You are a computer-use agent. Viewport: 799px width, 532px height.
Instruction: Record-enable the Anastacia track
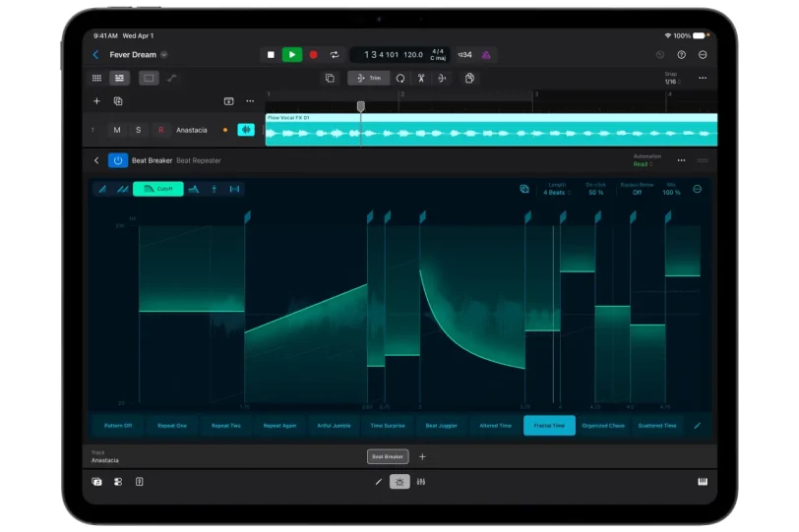click(x=161, y=131)
